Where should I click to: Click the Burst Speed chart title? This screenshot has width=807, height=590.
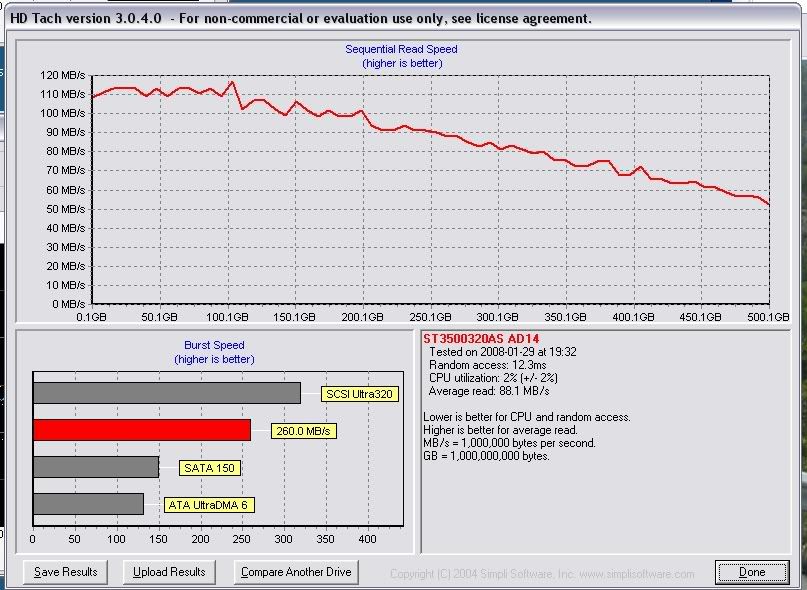214,345
